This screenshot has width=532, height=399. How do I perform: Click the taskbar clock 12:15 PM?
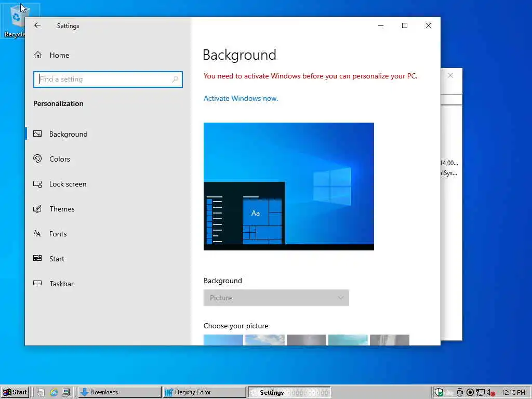[513, 393]
